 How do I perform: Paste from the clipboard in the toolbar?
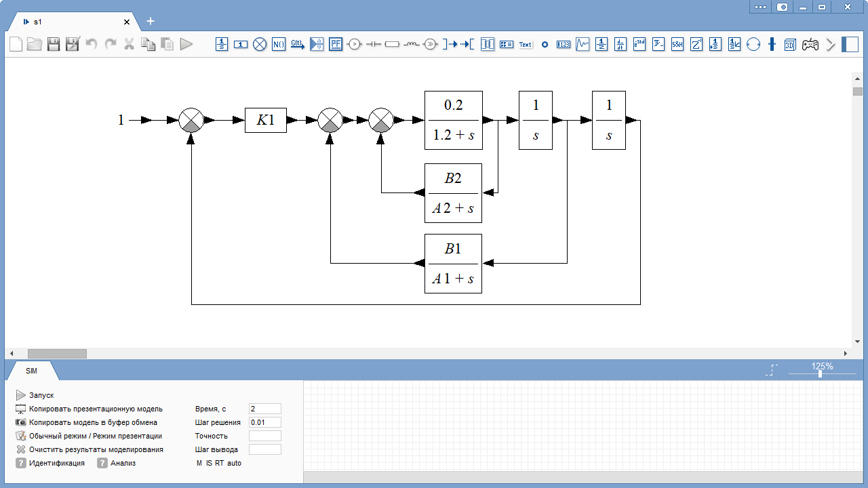167,45
